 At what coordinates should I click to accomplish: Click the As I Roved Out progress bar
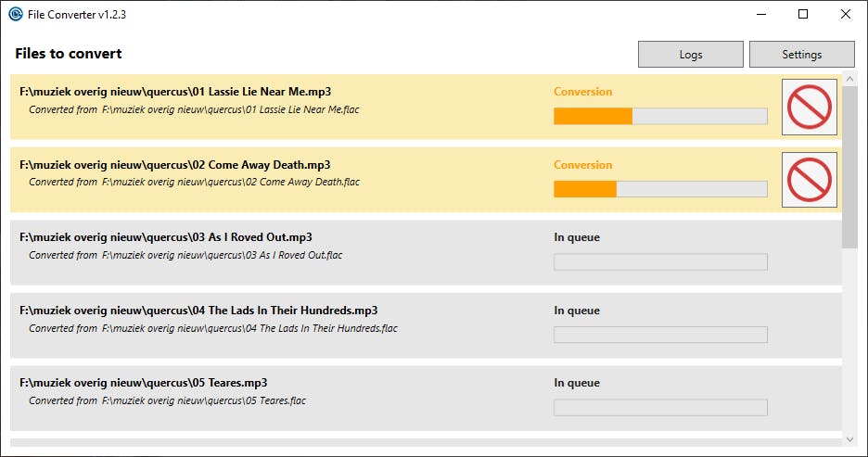[x=660, y=261]
